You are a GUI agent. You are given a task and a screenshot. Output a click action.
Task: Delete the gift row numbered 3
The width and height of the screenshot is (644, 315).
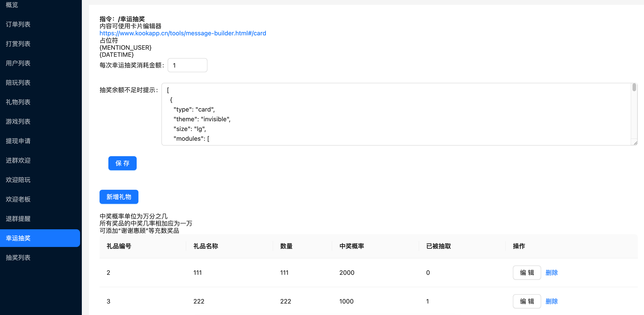pyautogui.click(x=551, y=301)
